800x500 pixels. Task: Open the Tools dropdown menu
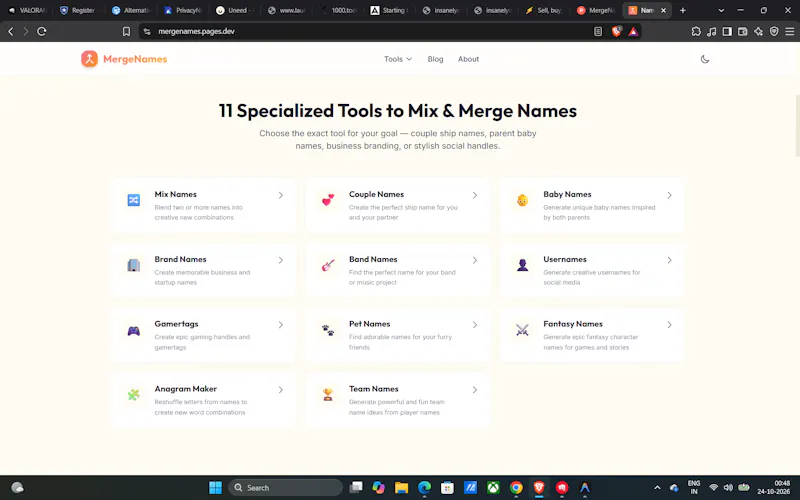pos(398,59)
